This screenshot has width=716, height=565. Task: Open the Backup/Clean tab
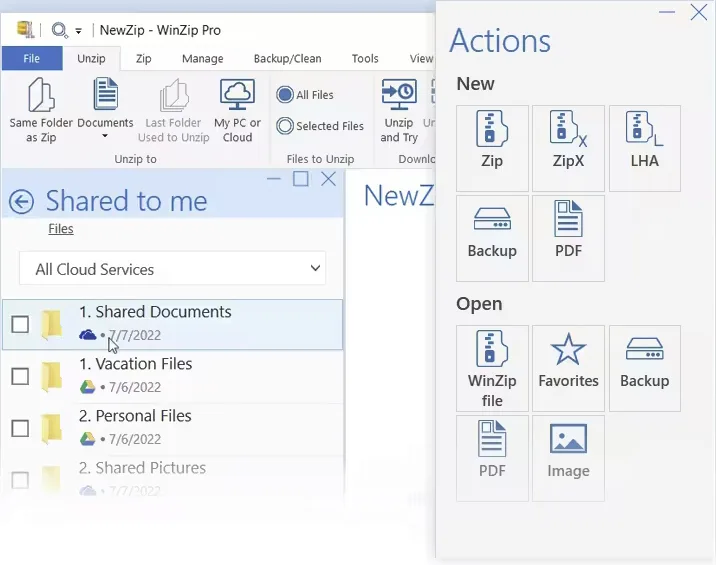click(287, 59)
